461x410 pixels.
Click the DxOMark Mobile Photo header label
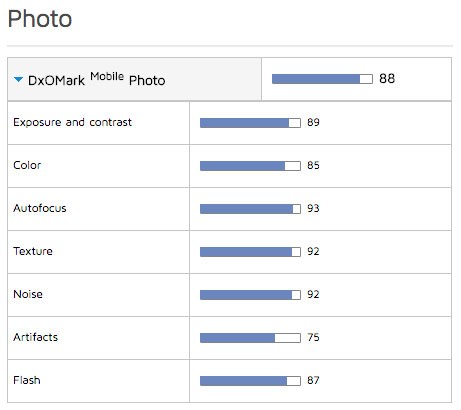(x=96, y=79)
